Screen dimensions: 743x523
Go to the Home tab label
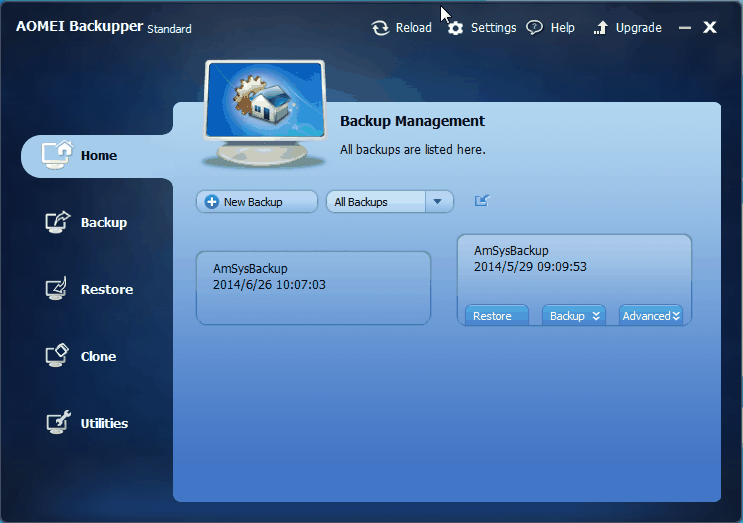click(x=99, y=155)
